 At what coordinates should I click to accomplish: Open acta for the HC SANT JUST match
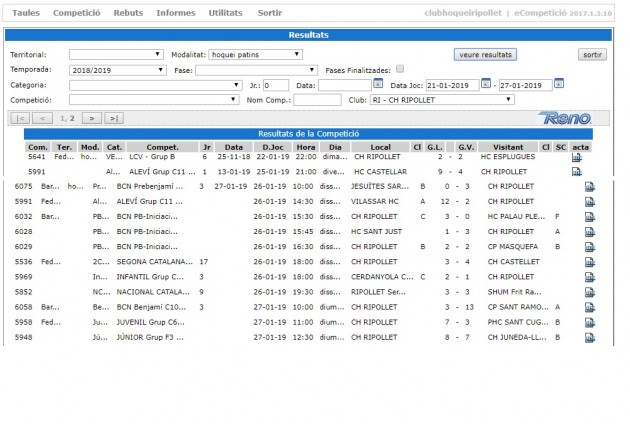point(589,232)
